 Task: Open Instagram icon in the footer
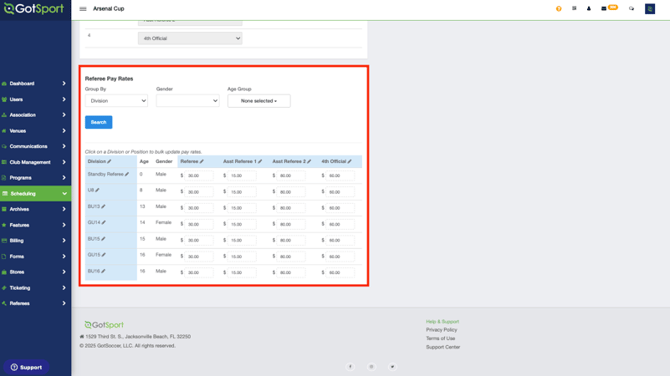[371, 367]
